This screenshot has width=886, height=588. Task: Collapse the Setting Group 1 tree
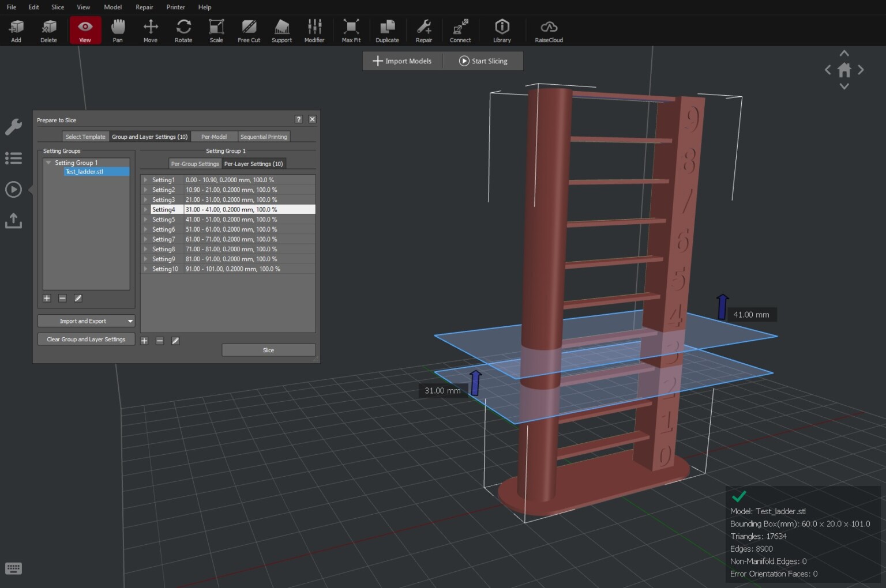pos(48,163)
